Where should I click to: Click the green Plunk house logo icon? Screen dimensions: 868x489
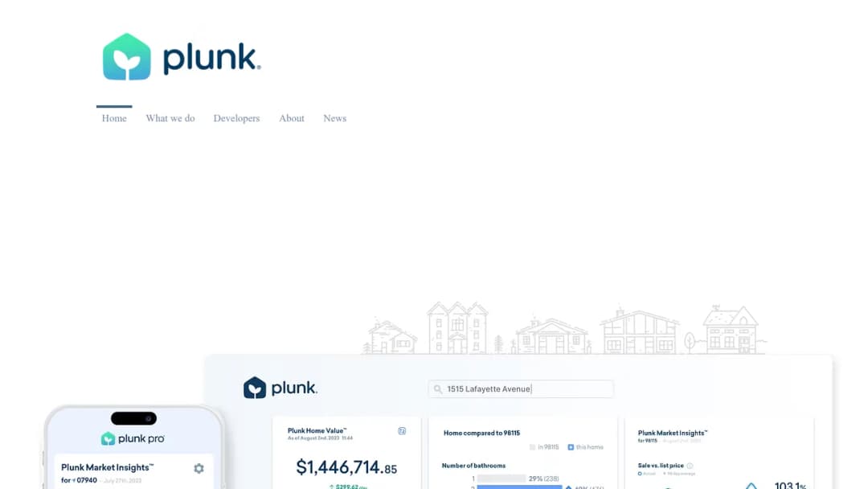[x=127, y=56]
